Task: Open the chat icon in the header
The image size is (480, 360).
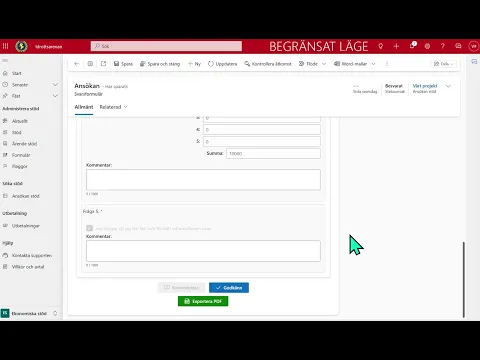Action: pos(458,46)
